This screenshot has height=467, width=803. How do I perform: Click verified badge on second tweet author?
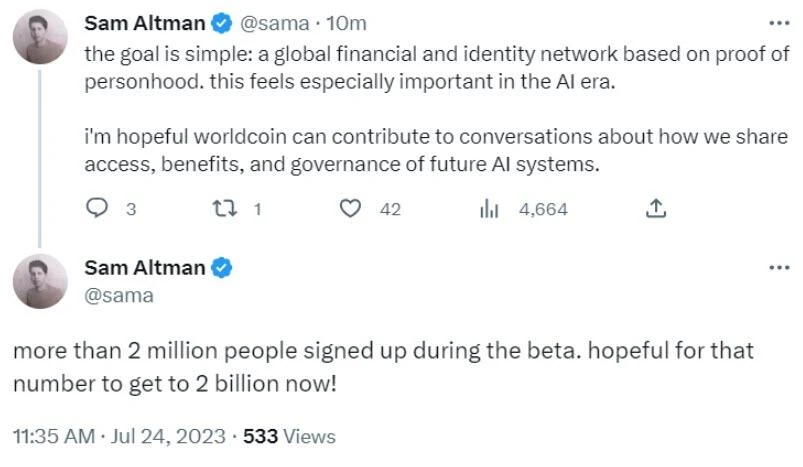coord(222,267)
